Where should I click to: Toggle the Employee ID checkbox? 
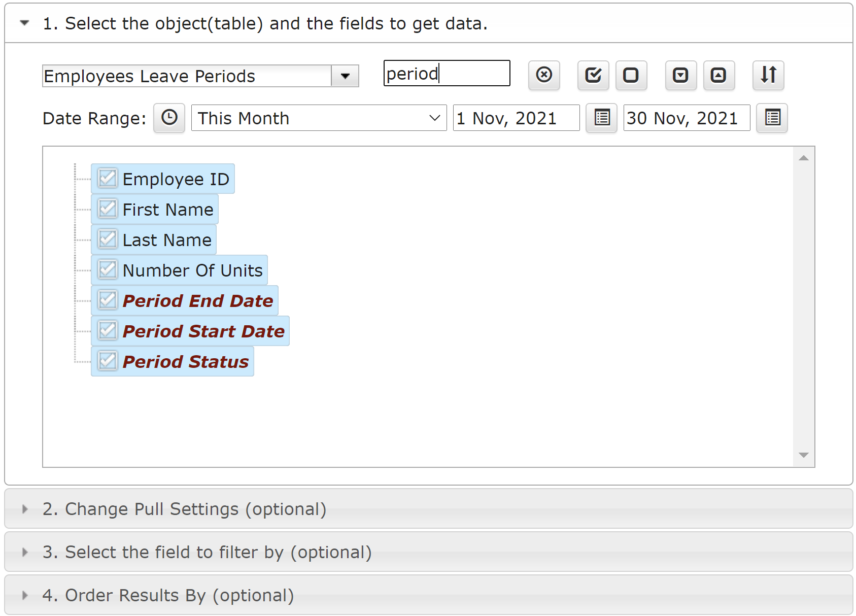(108, 179)
